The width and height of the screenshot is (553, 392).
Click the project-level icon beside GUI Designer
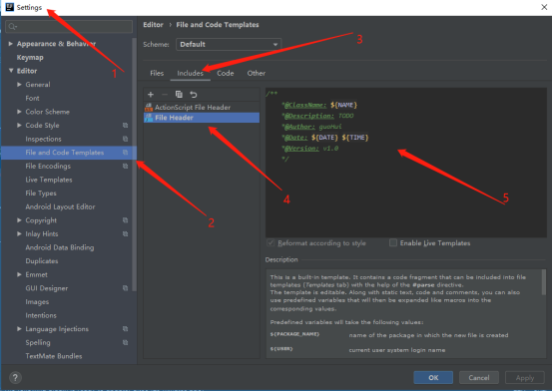(125, 288)
